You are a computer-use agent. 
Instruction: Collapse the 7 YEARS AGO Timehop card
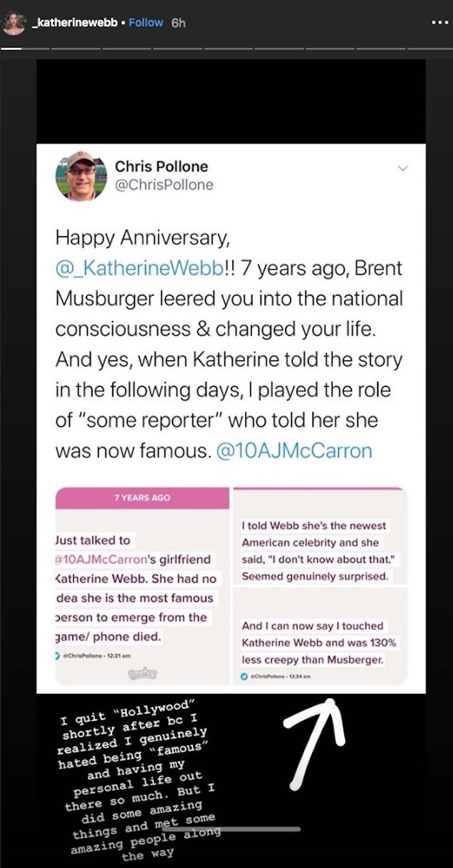click(142, 497)
